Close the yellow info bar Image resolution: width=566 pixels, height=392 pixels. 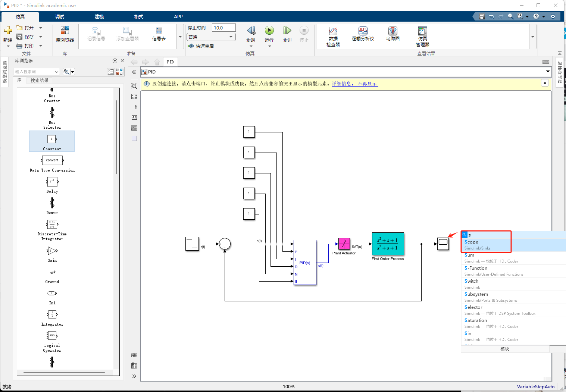pyautogui.click(x=545, y=83)
